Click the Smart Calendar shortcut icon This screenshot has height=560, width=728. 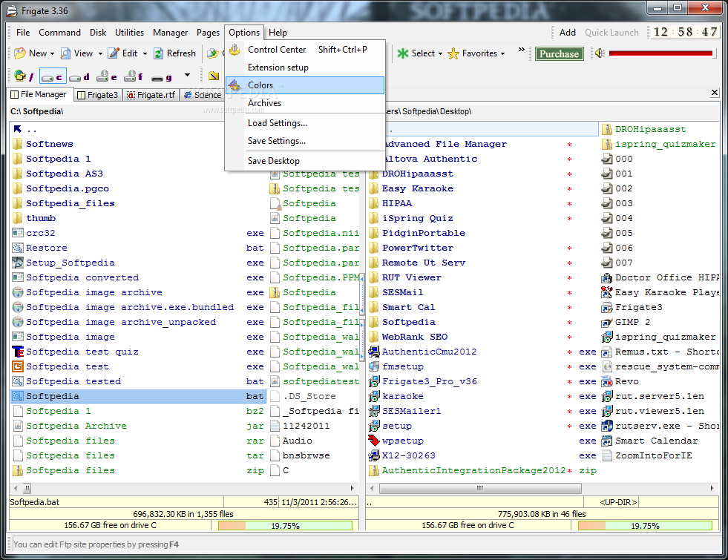(x=607, y=441)
